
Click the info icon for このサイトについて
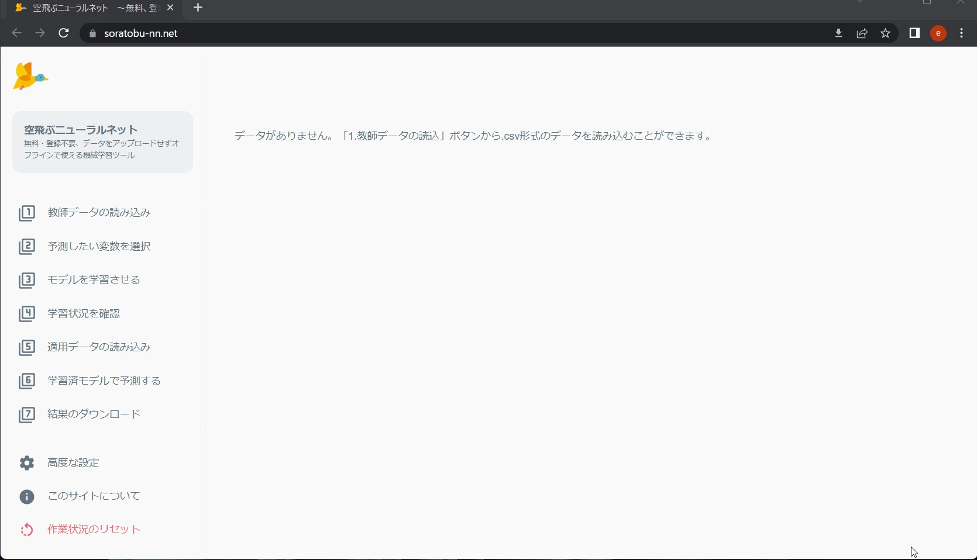(27, 496)
